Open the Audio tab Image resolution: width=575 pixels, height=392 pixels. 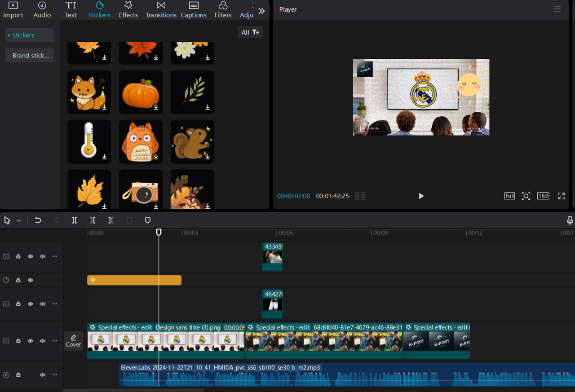pyautogui.click(x=42, y=10)
